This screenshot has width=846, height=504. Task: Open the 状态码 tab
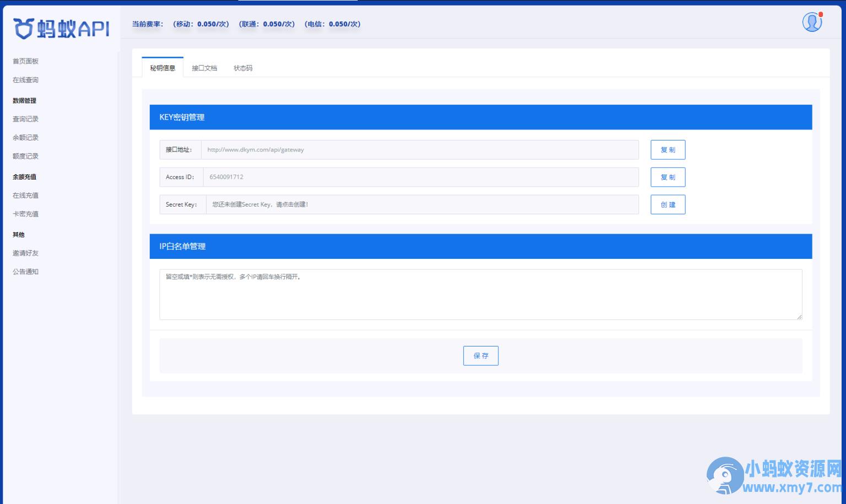pyautogui.click(x=243, y=68)
